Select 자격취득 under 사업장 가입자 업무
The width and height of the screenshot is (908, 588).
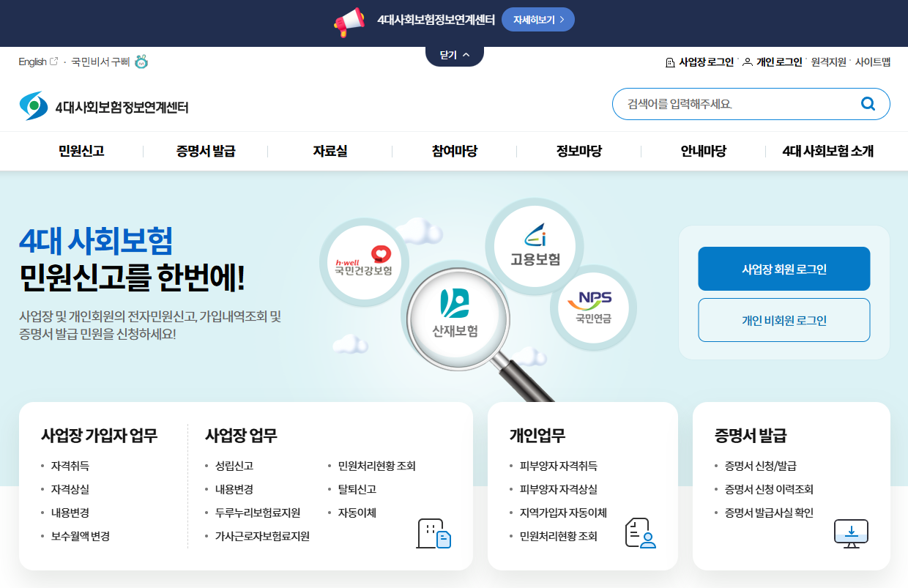pos(70,466)
